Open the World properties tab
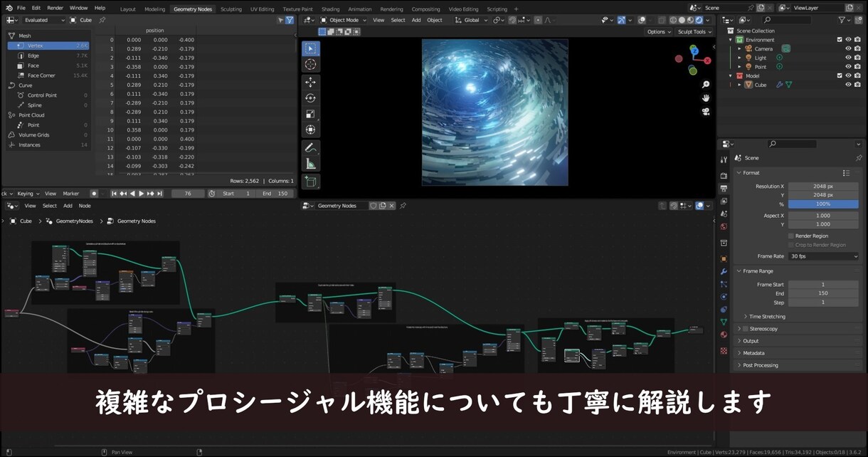This screenshot has width=868, height=457. [724, 227]
